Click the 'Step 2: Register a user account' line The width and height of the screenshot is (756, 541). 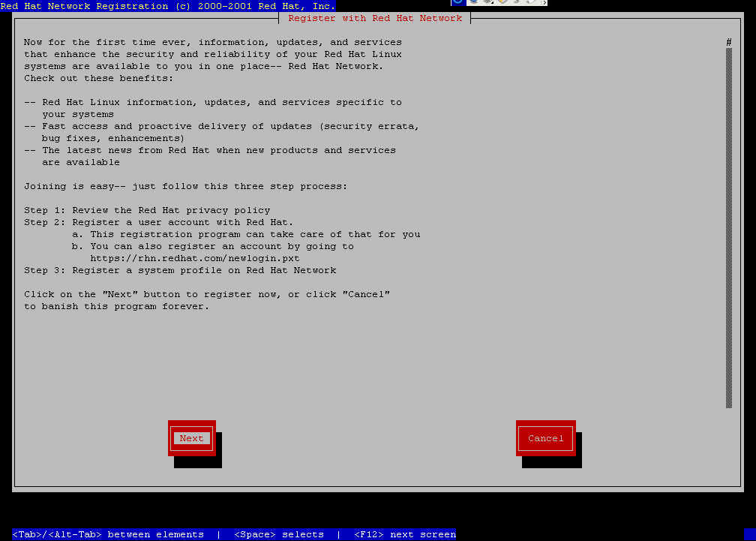point(159,222)
